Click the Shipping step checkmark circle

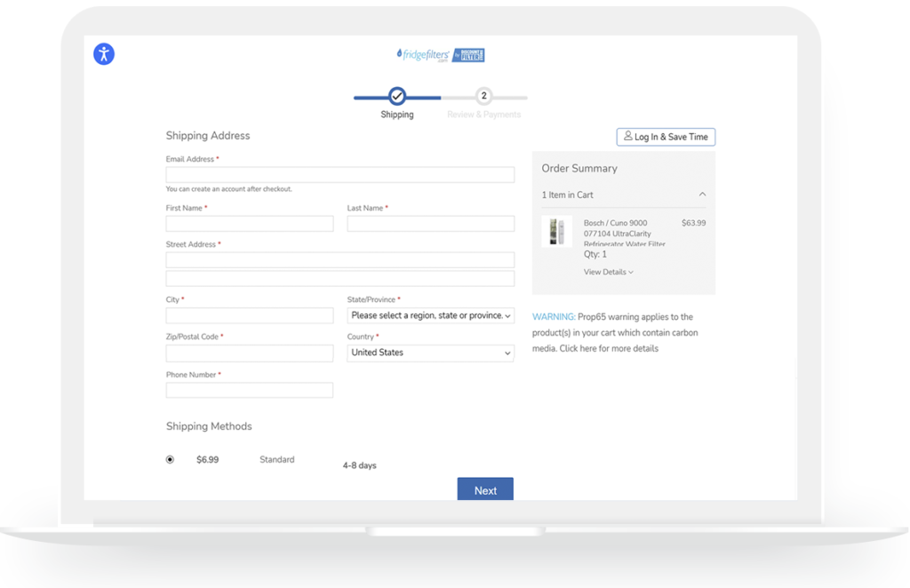(x=397, y=97)
